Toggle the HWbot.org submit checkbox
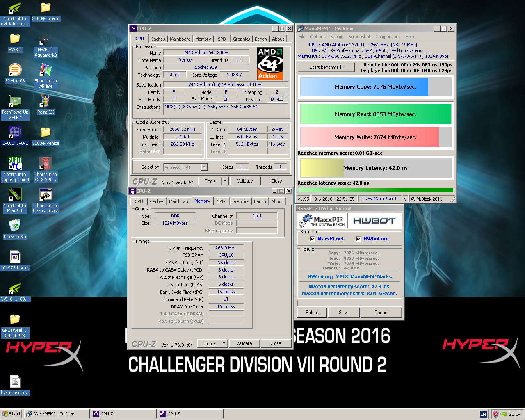The image size is (525, 420). tap(358, 239)
